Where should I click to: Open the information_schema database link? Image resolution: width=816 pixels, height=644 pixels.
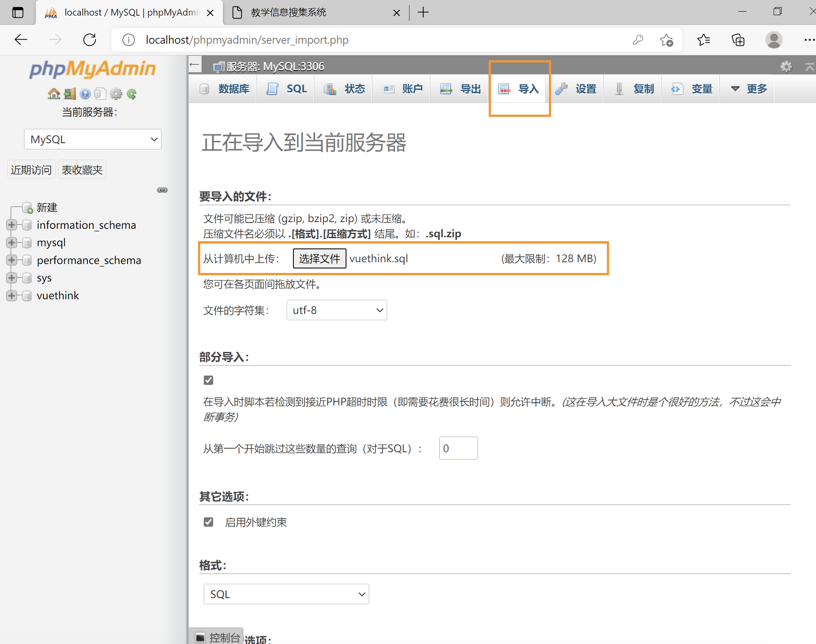86,225
